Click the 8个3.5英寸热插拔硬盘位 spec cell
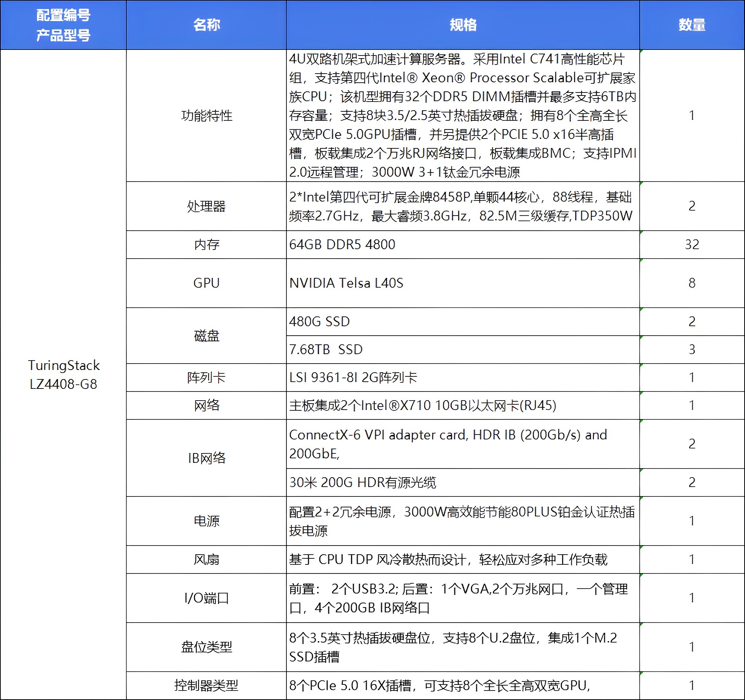The image size is (745, 700). [x=463, y=647]
